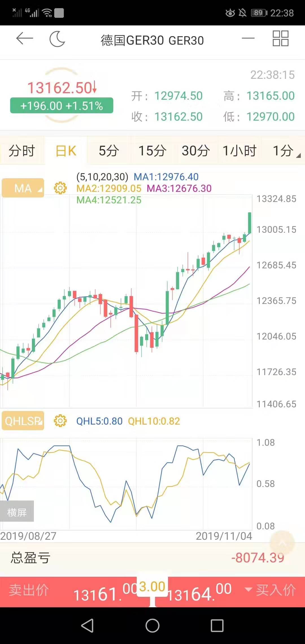Toggle night mode moon icon

click(x=57, y=39)
